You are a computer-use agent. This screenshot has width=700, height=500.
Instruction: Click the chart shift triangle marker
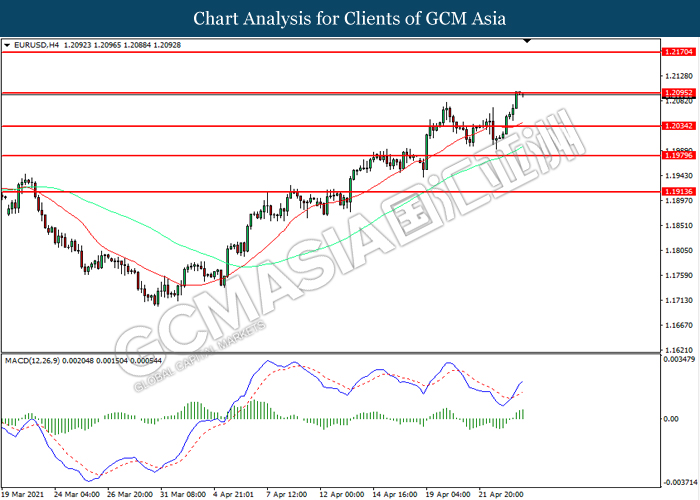point(527,41)
